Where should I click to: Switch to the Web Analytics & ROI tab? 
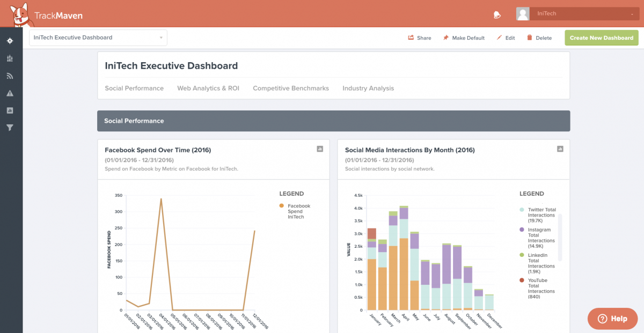pos(208,88)
